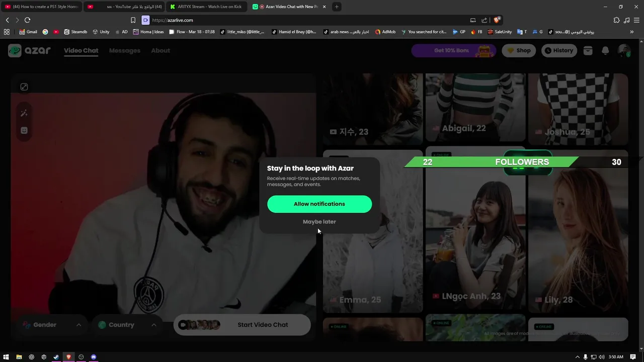Open match History
The height and width of the screenshot is (362, 644).
point(559,50)
